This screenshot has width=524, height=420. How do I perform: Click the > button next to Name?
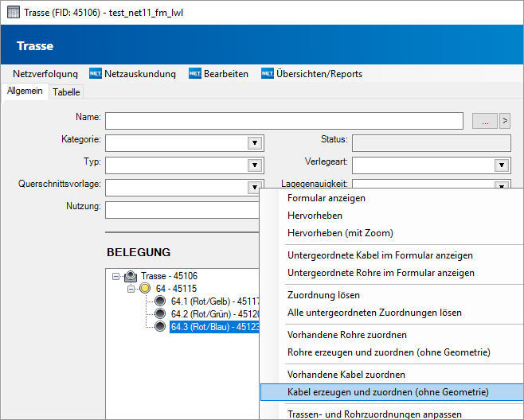tap(505, 121)
